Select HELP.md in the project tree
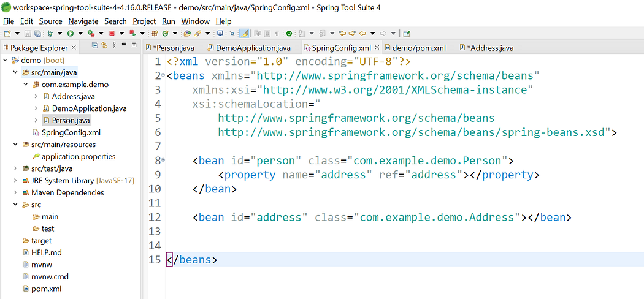Viewport: 644px width, 299px height. (x=42, y=252)
